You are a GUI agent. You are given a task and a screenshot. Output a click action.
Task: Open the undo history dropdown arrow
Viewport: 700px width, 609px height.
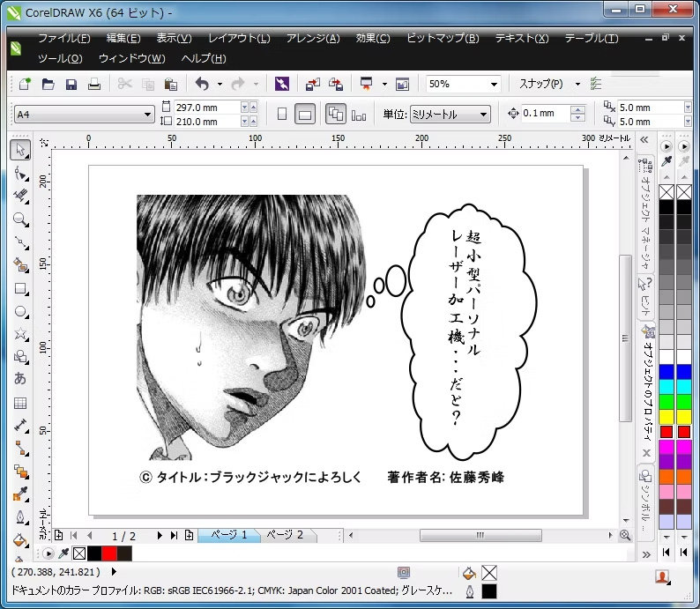tap(220, 84)
